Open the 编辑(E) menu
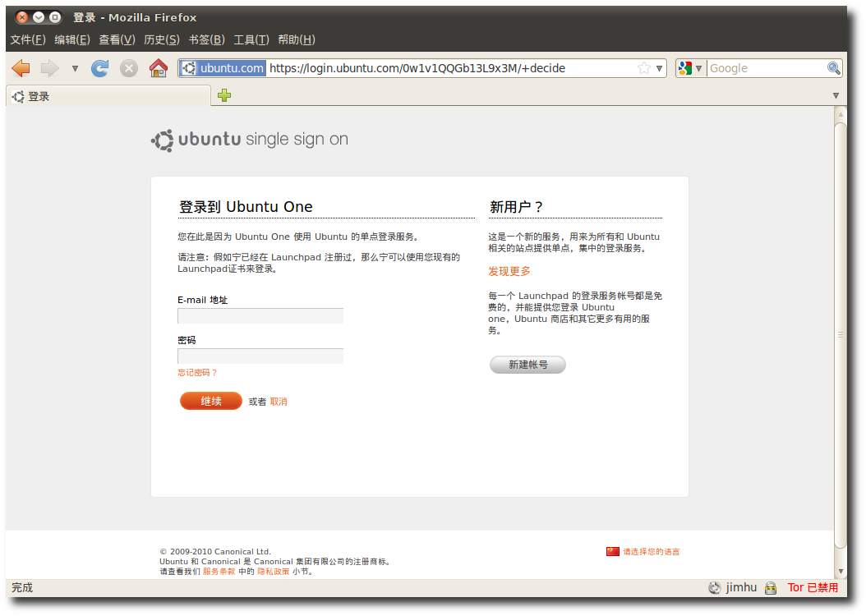866x616 pixels. point(72,39)
